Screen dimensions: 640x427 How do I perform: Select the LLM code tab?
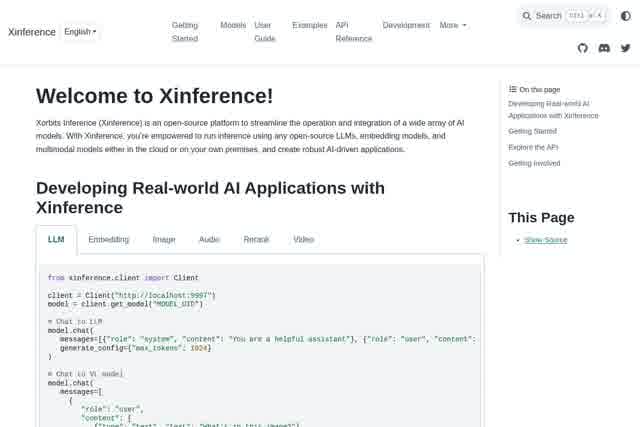point(56,240)
